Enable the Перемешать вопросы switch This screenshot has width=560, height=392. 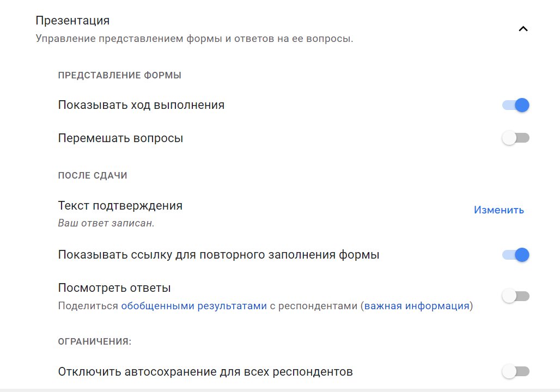coord(515,138)
